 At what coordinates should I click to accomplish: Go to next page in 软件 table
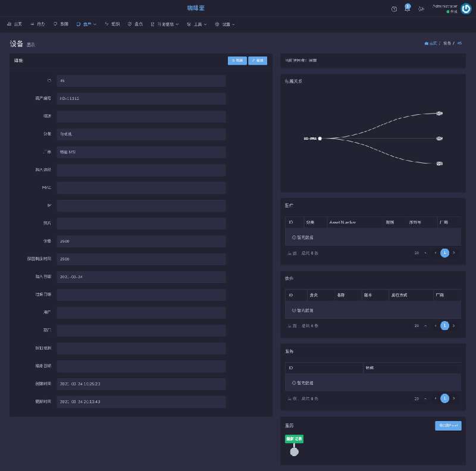454,325
